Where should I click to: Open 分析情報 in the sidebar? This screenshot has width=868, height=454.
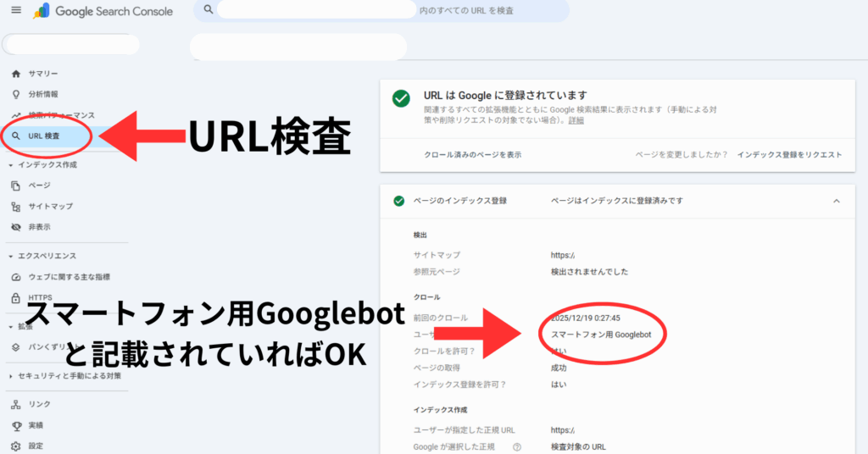click(x=43, y=95)
